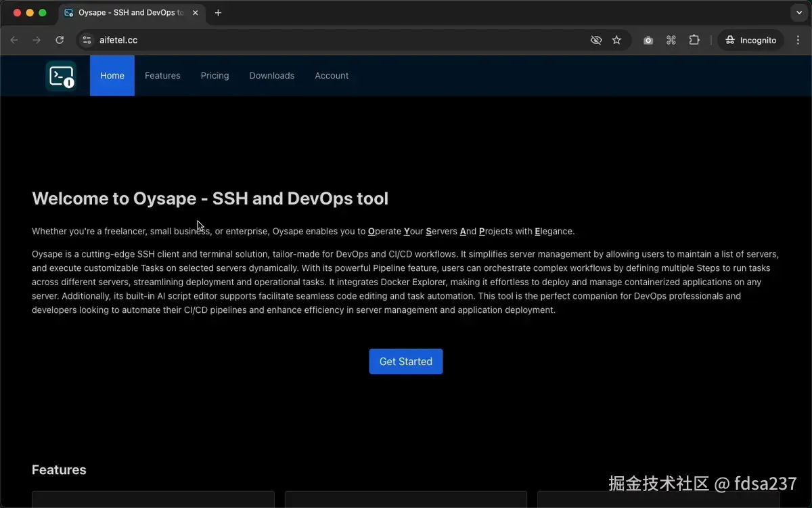This screenshot has width=812, height=508.
Task: Click the browser forward arrow
Action: click(x=37, y=40)
